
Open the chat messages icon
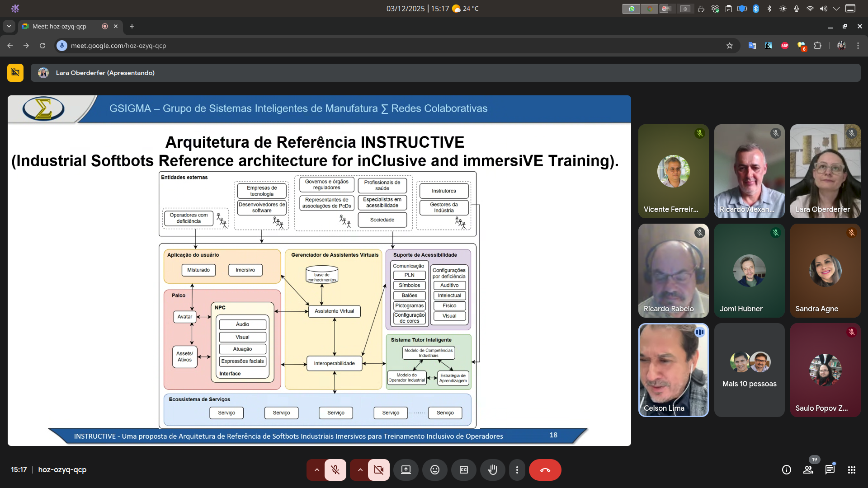click(x=830, y=470)
